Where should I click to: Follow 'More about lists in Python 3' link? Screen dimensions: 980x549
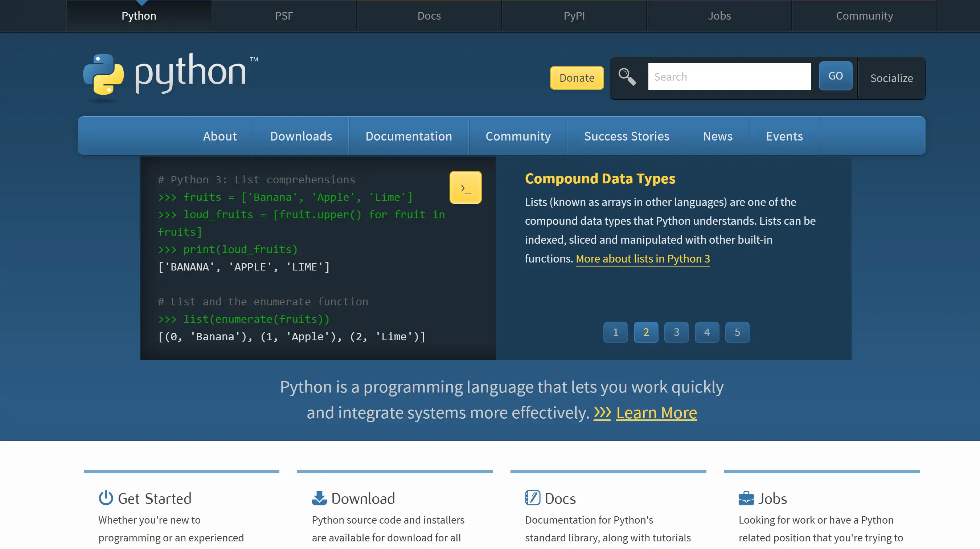click(643, 259)
